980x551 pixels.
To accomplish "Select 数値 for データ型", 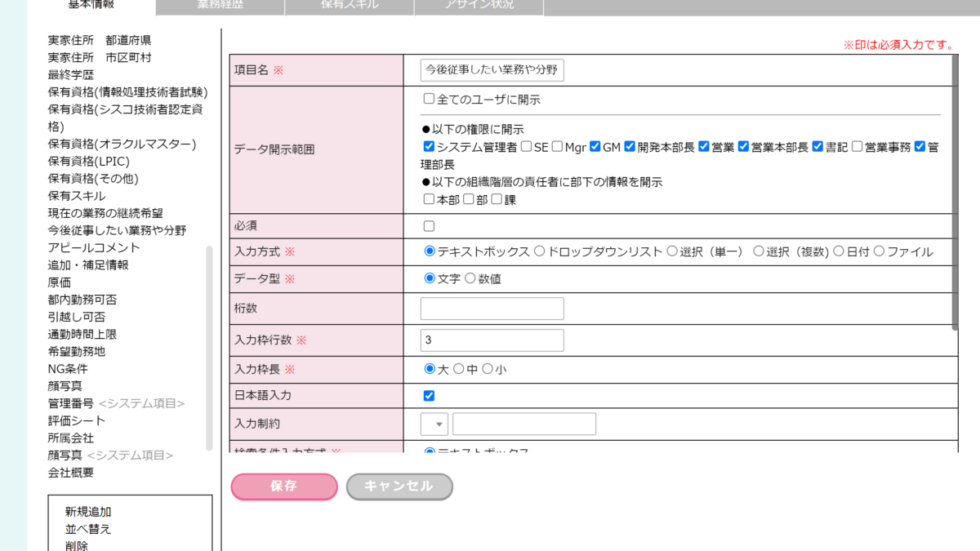I will [x=470, y=278].
